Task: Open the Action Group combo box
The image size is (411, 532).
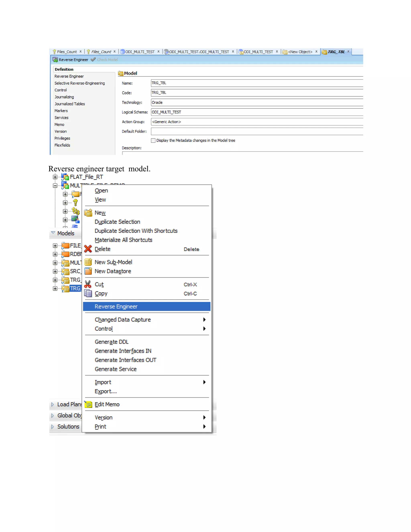Action: click(256, 122)
